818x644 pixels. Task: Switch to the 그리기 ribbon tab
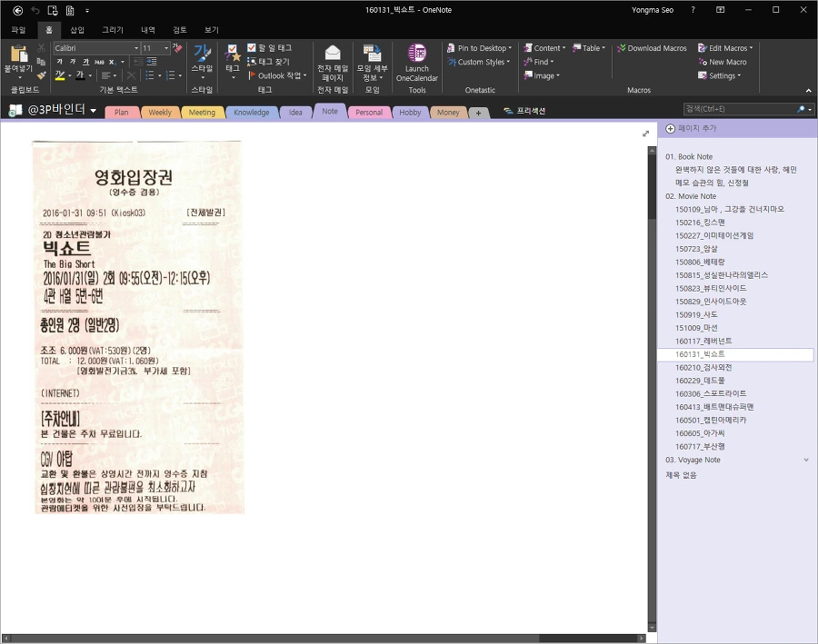point(112,30)
